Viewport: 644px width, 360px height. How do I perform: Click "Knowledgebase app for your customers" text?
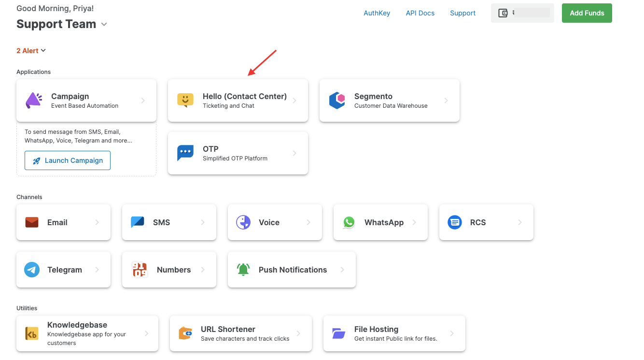click(x=86, y=339)
